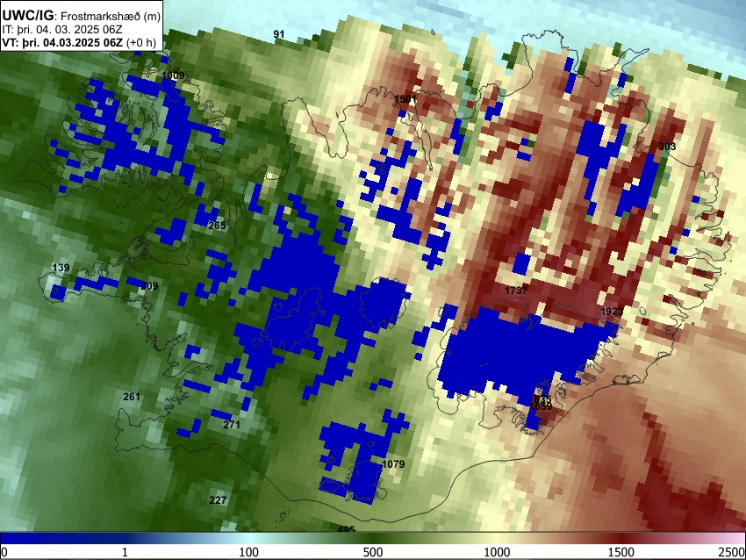Viewport: 746px width, 560px height.
Task: Click the station value 209
Action: (x=149, y=286)
